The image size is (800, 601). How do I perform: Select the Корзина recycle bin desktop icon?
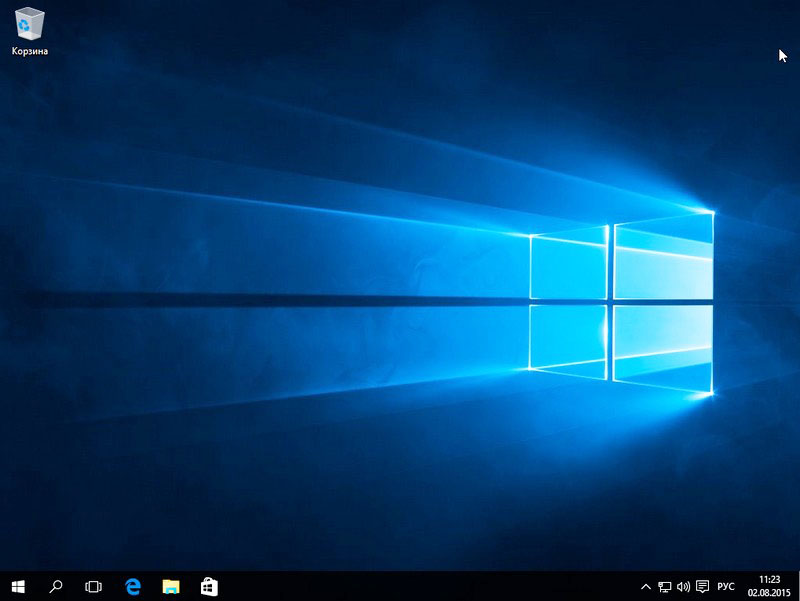30,31
